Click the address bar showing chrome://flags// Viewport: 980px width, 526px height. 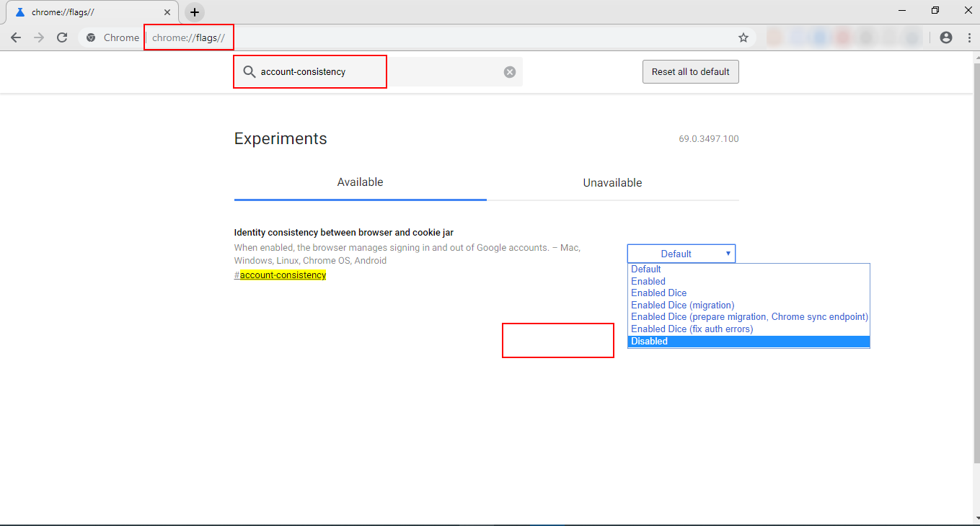(418, 37)
